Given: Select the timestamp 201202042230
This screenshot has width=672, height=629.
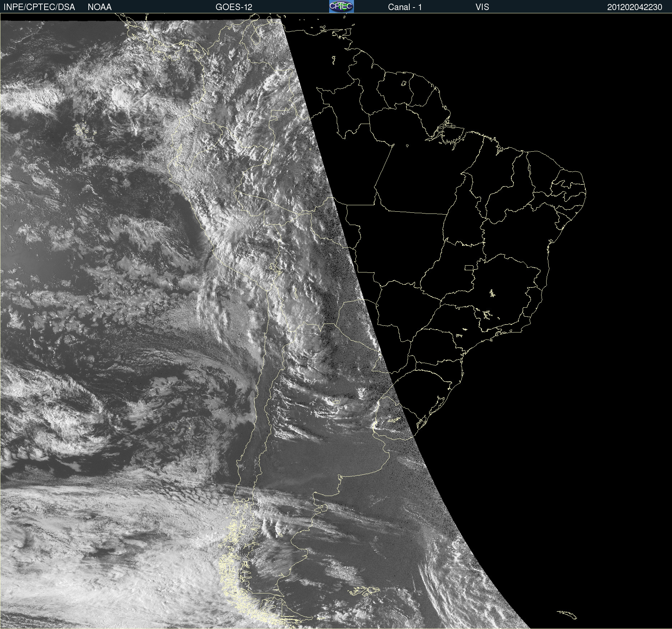Looking at the screenshot, I should (635, 7).
